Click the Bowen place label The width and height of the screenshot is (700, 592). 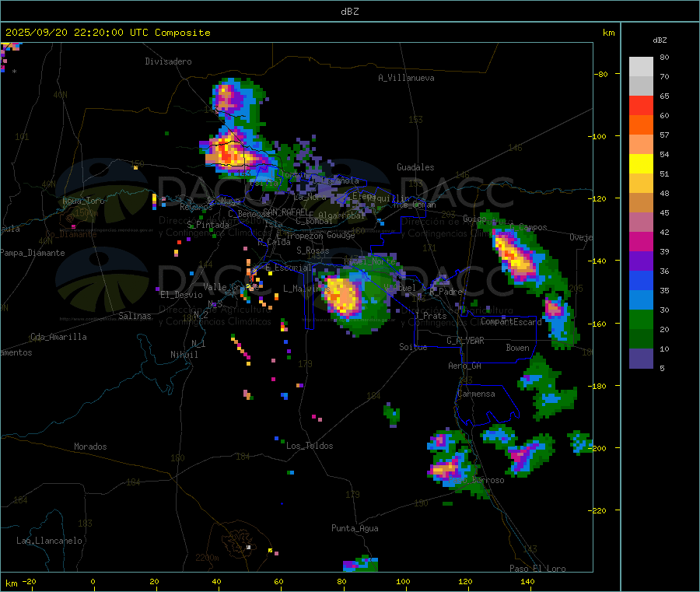[x=518, y=348]
